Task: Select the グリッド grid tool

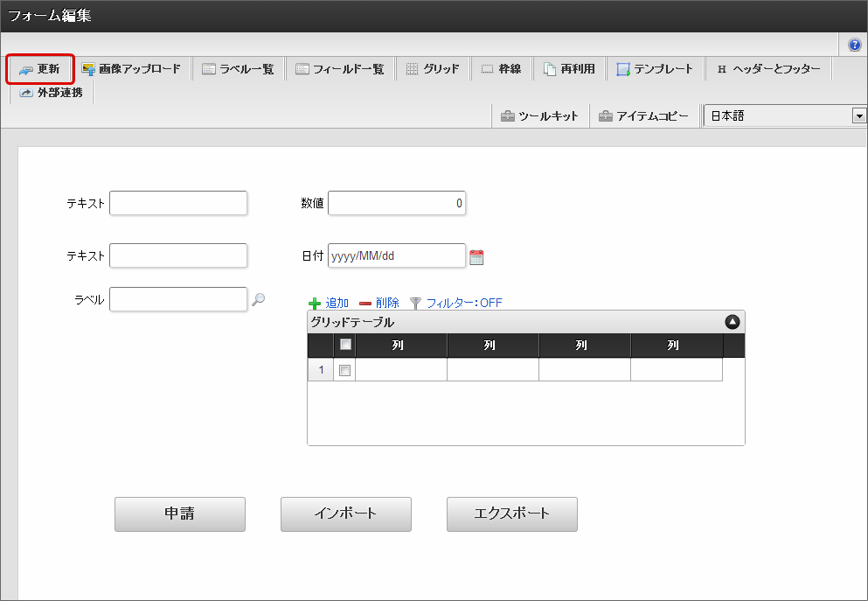Action: click(x=433, y=69)
